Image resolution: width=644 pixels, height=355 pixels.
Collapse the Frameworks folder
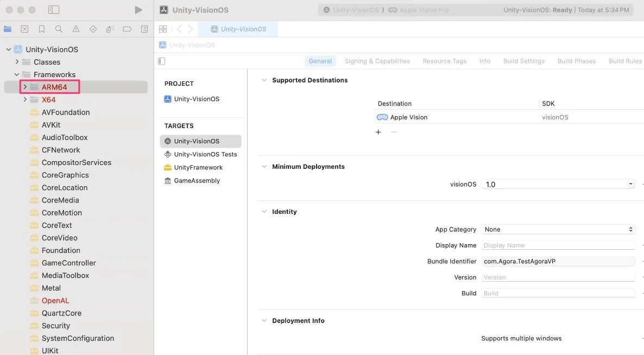(17, 74)
